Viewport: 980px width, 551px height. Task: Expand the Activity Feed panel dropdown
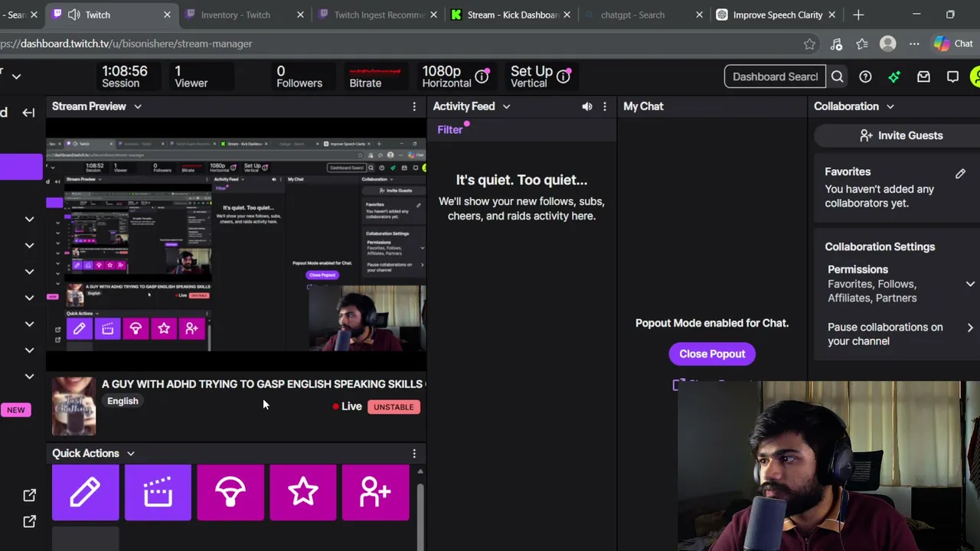pos(506,106)
